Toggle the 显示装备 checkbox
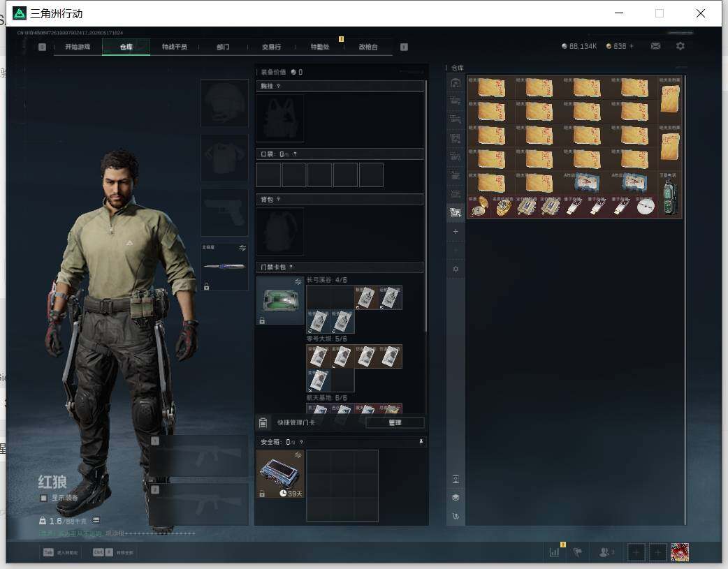The height and width of the screenshot is (569, 728). coord(43,498)
